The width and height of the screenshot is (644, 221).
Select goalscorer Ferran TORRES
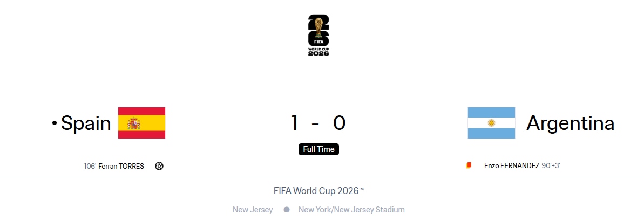coord(121,166)
